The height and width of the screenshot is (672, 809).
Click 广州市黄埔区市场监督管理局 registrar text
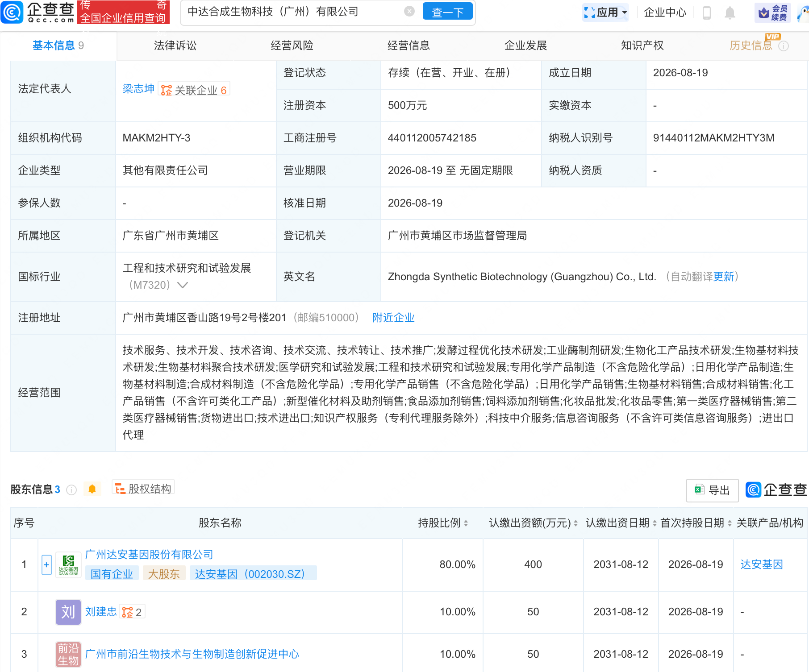[457, 236]
